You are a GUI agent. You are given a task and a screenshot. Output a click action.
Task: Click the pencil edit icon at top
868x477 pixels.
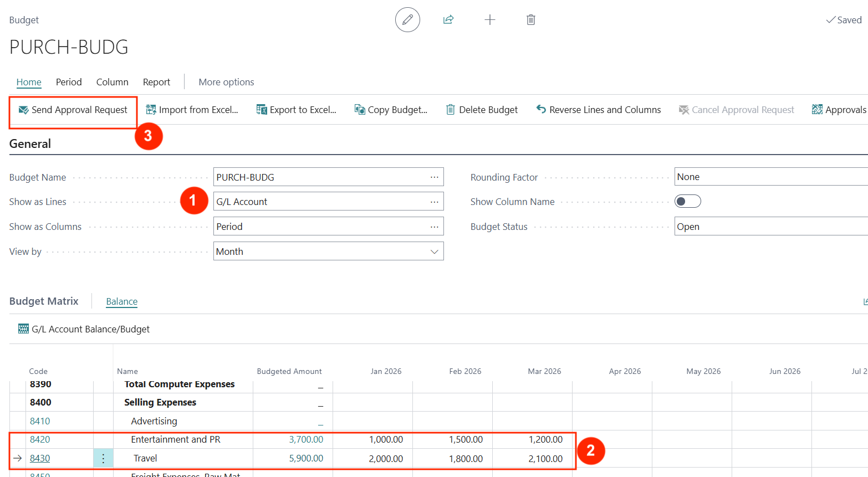(407, 20)
